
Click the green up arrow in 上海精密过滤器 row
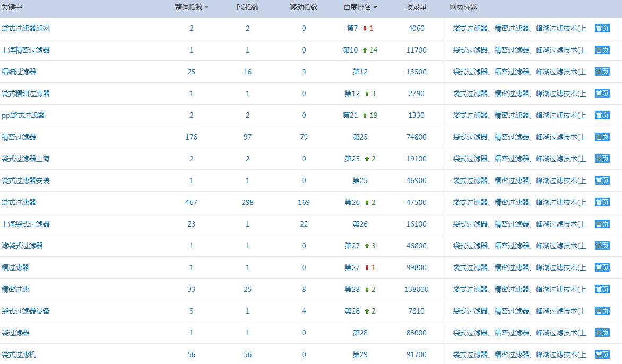click(365, 50)
